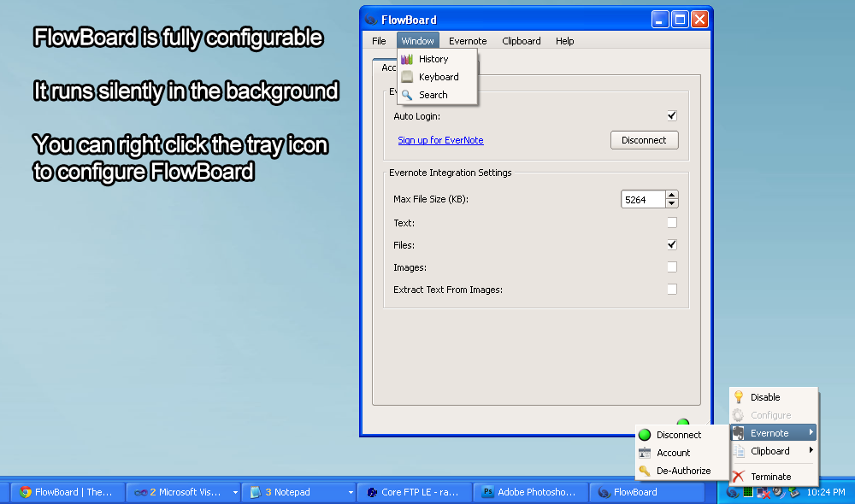
Task: Enable the Images checkbox
Action: tap(672, 267)
